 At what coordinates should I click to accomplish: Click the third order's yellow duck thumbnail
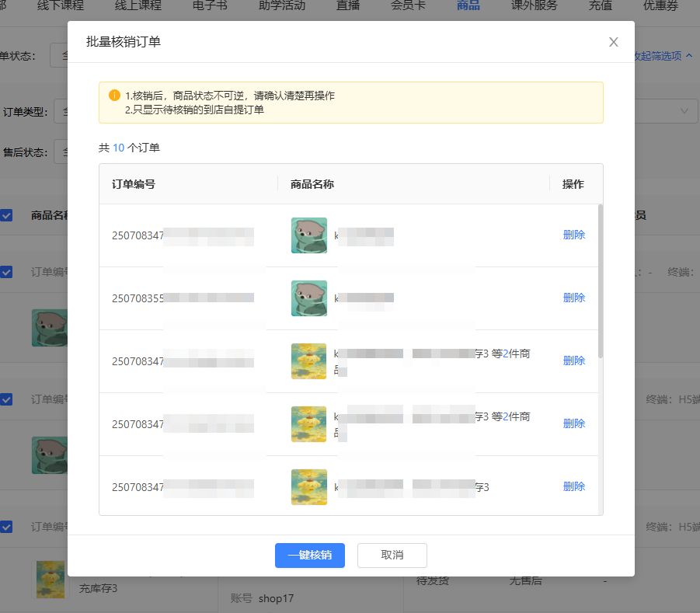308,360
